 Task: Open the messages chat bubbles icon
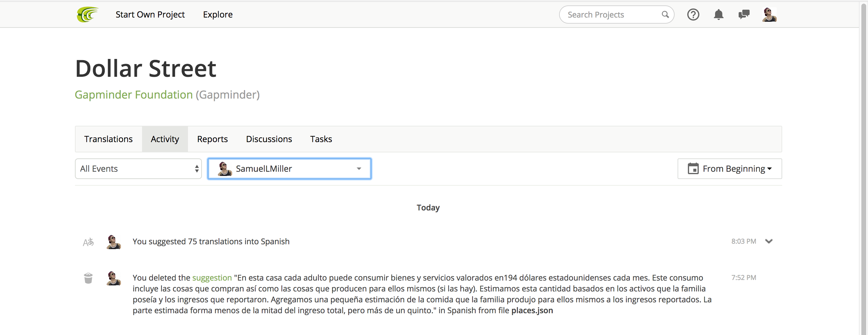click(x=744, y=15)
